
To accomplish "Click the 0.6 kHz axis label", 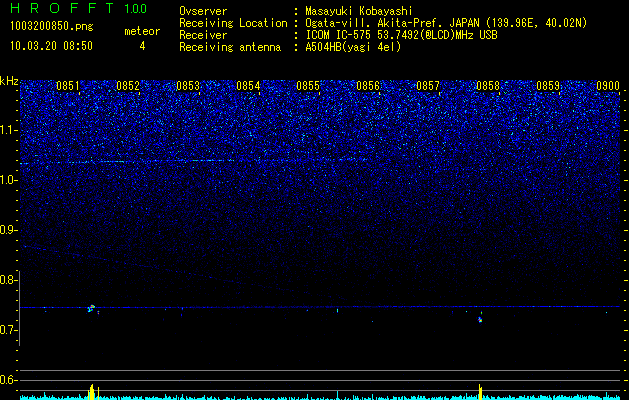I will pyautogui.click(x=9, y=380).
